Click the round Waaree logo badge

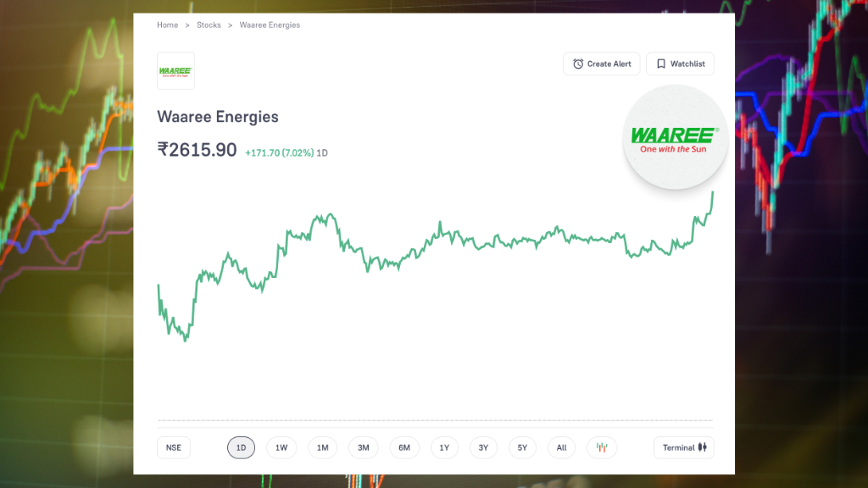(x=675, y=137)
